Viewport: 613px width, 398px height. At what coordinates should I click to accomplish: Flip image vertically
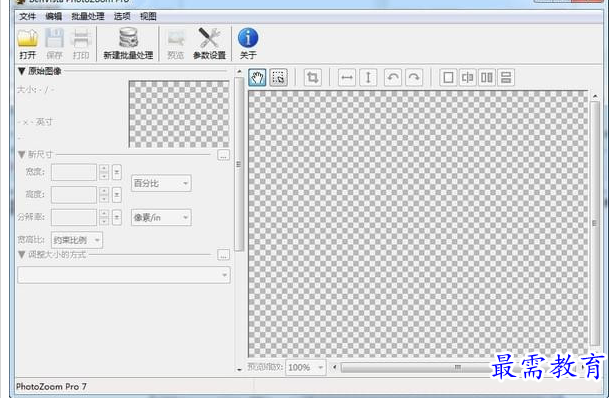point(368,77)
